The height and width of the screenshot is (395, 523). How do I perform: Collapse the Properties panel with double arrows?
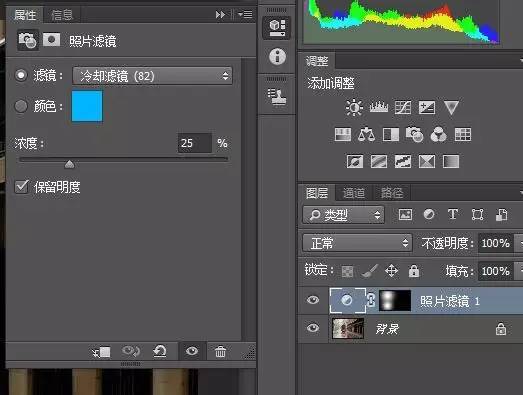point(220,15)
